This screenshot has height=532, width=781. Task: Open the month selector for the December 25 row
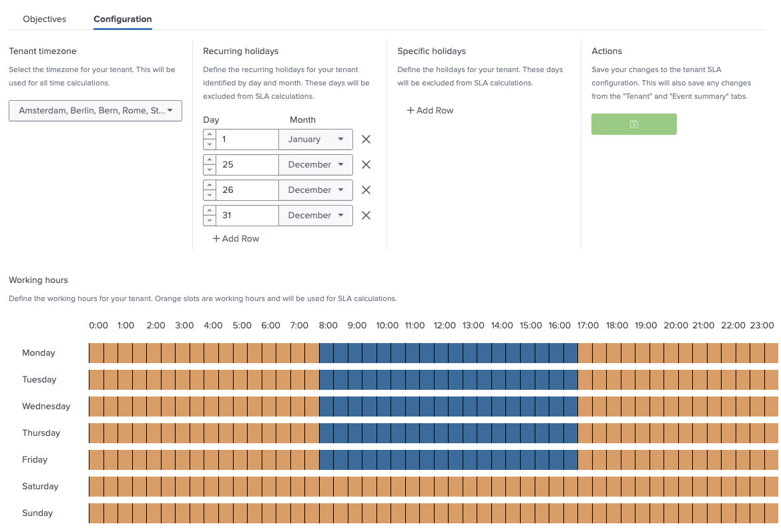point(315,164)
